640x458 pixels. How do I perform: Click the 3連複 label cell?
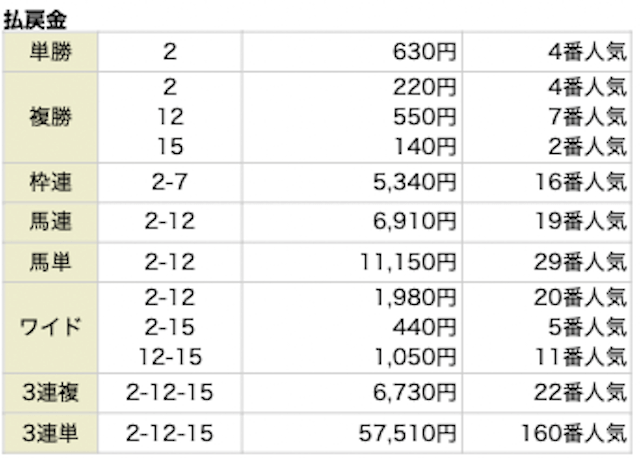[50, 393]
